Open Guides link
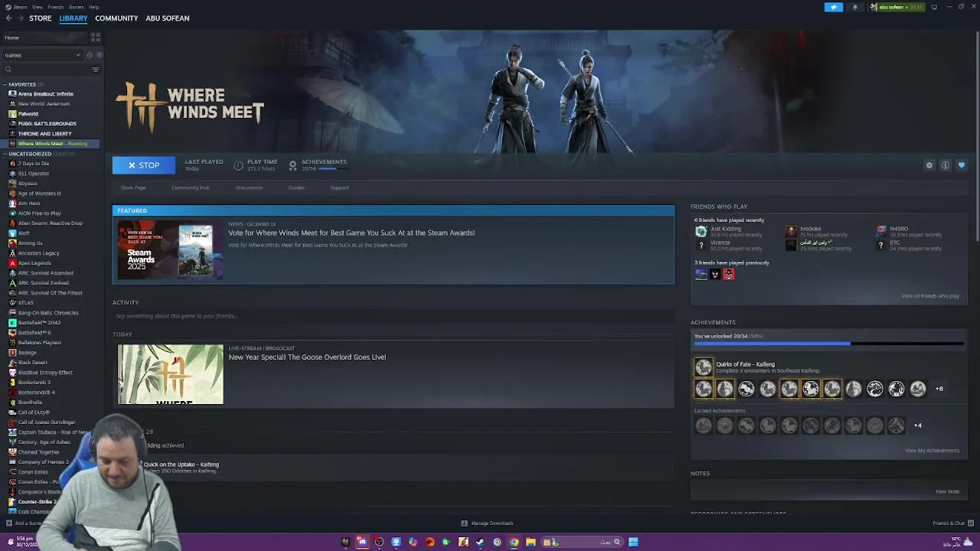This screenshot has height=551, width=980. click(296, 187)
